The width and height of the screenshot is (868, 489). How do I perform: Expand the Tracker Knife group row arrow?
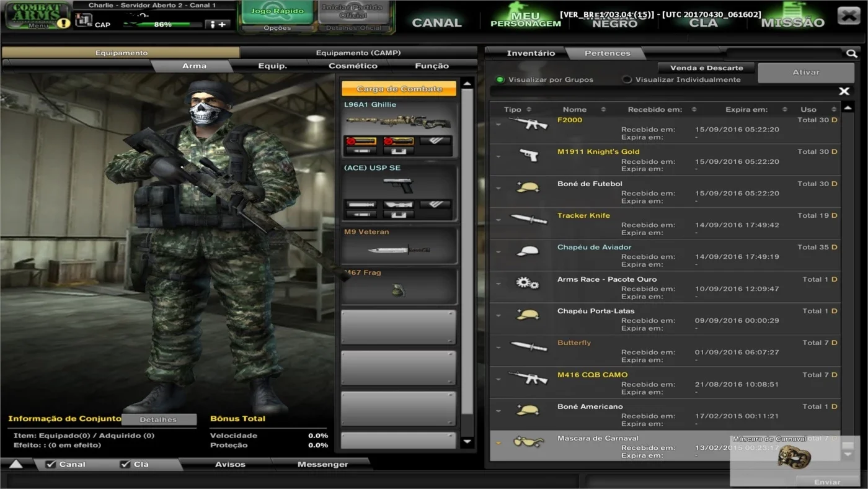click(498, 219)
